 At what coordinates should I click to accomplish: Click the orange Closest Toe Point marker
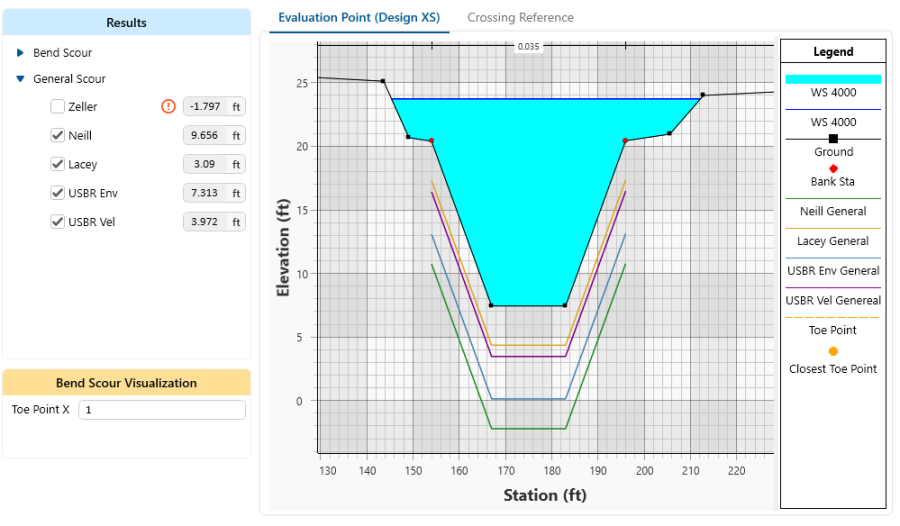point(833,351)
